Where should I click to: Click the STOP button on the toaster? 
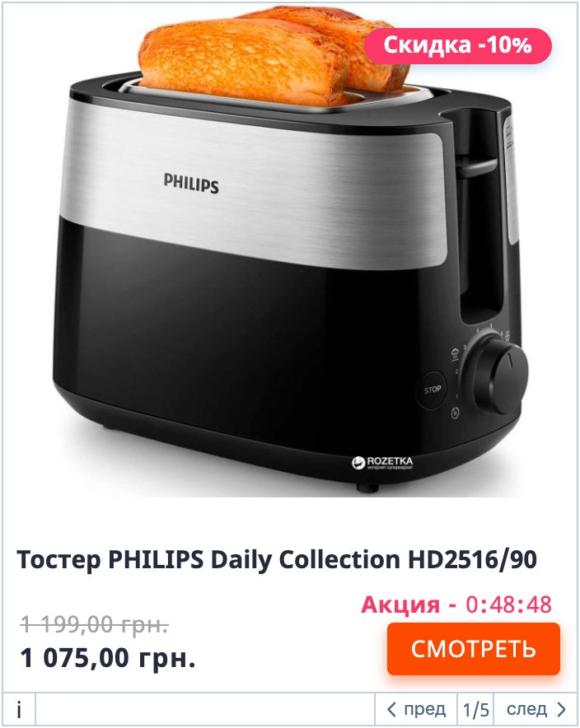point(432,390)
